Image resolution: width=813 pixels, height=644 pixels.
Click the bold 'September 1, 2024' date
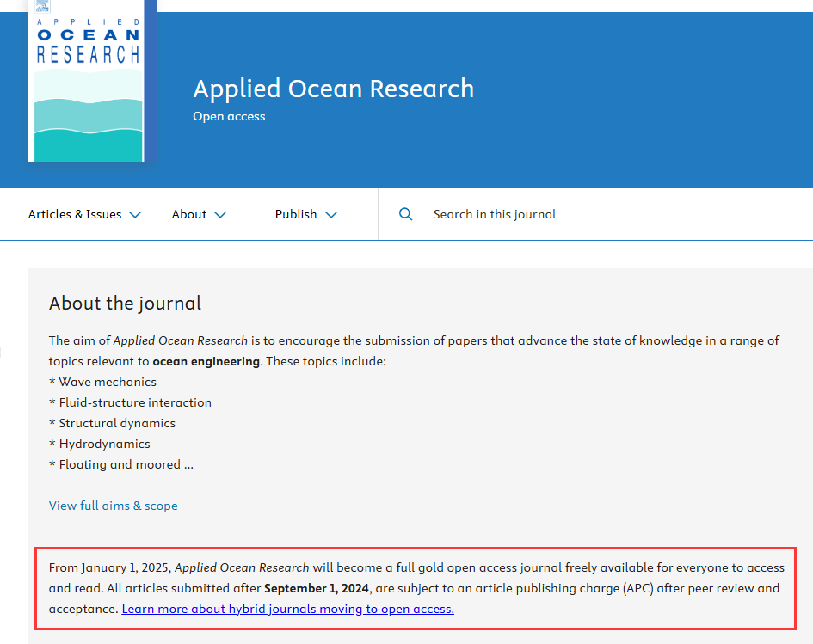coord(317,589)
